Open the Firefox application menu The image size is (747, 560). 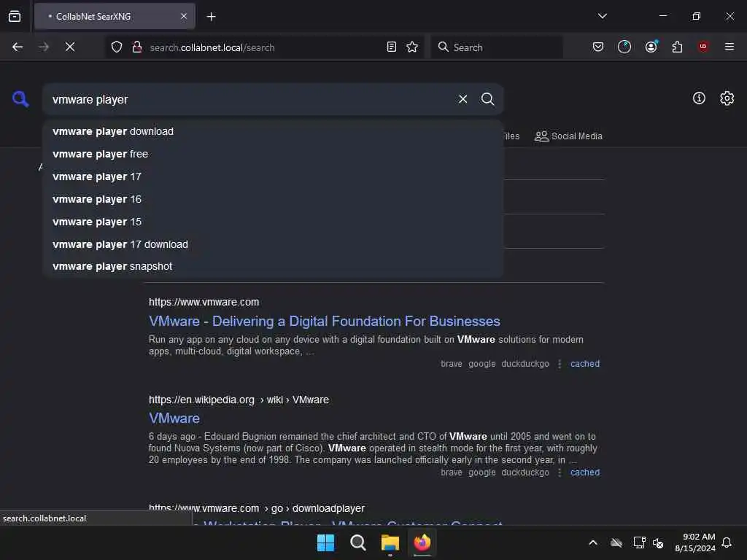pos(729,47)
